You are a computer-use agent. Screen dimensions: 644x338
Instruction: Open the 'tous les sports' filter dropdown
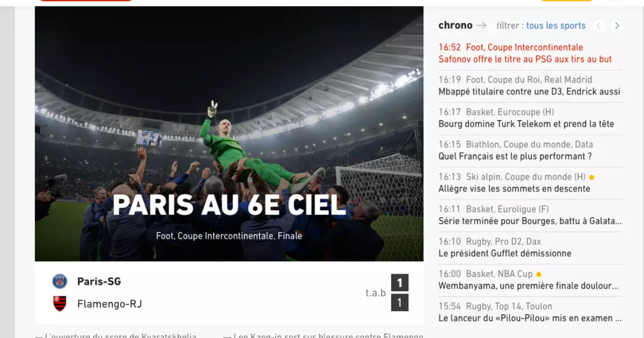pos(555,25)
